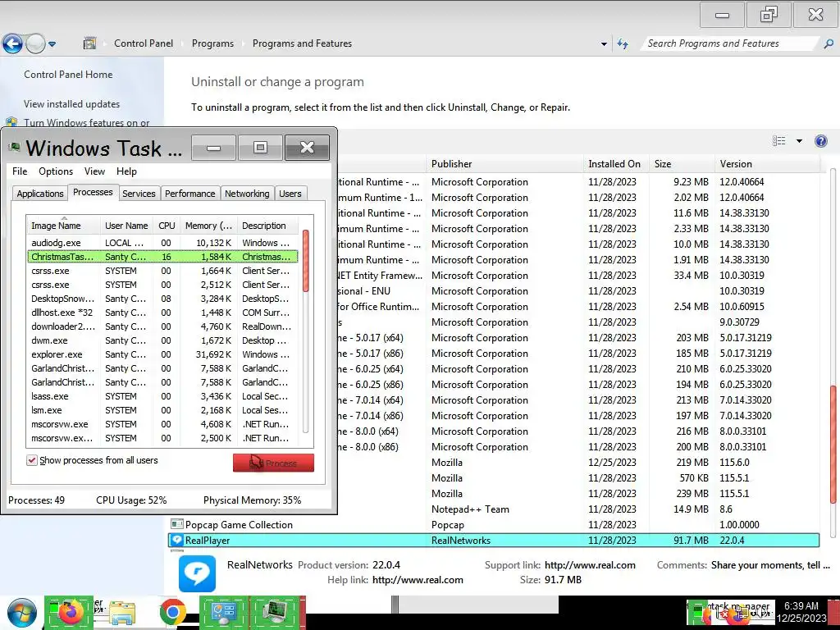Click the Task Manager title bar icon
Viewport: 840px width, 630px height.
tap(15, 148)
